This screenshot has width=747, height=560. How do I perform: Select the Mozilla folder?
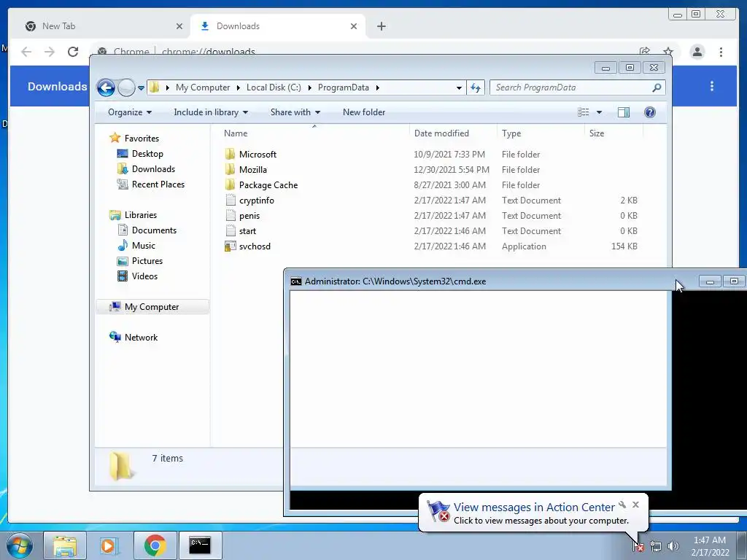click(x=253, y=169)
